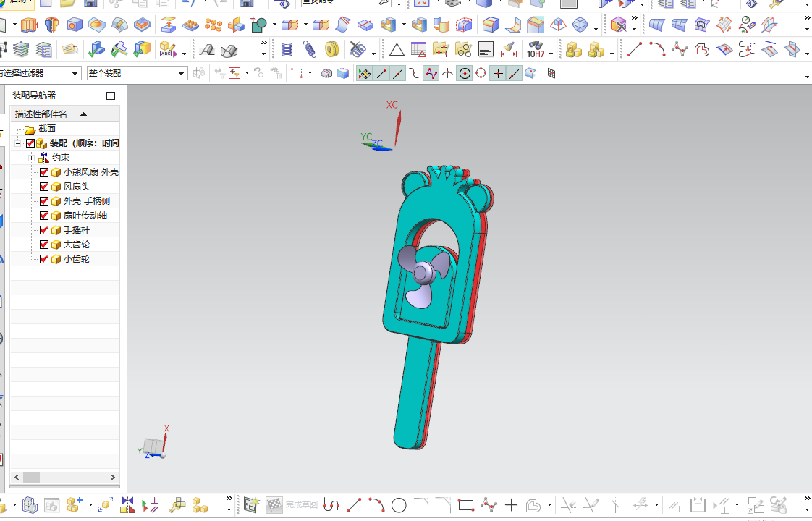Click the 风扇头 tree item label
Viewport: 812px width, 521px height.
pyautogui.click(x=76, y=187)
